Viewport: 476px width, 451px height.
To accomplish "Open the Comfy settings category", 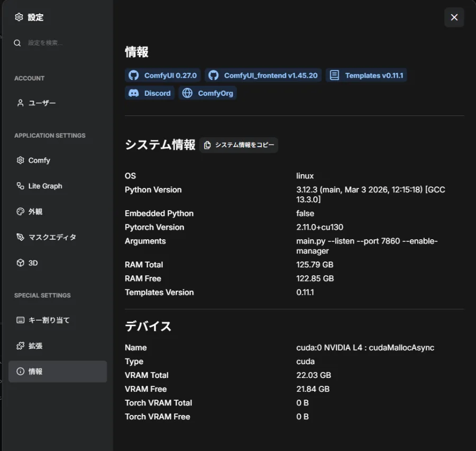I will pyautogui.click(x=58, y=160).
